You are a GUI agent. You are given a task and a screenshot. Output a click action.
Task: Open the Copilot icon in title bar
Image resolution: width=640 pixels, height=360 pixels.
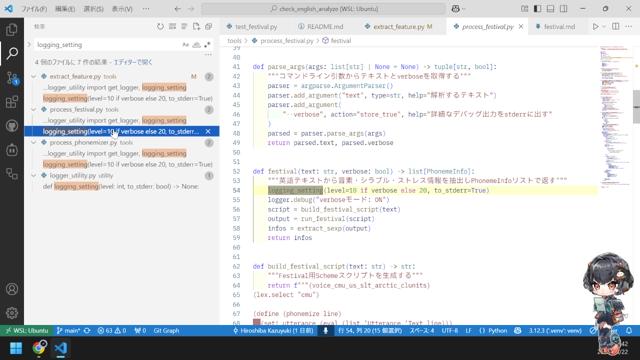click(456, 9)
